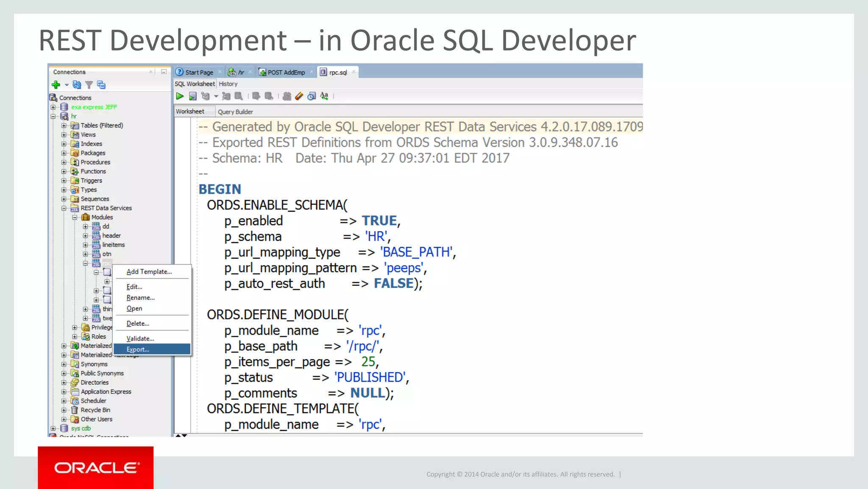Select the Packages node in tree

point(93,153)
